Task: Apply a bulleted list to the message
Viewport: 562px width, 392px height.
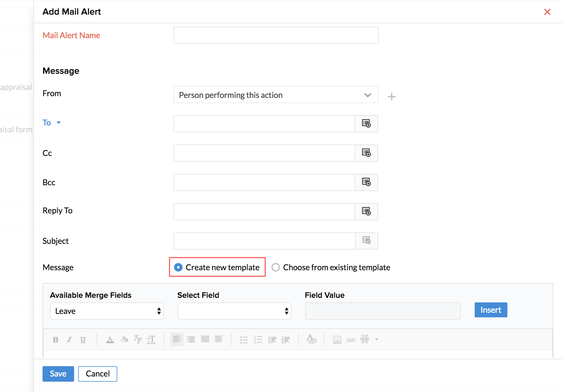Action: coord(243,339)
